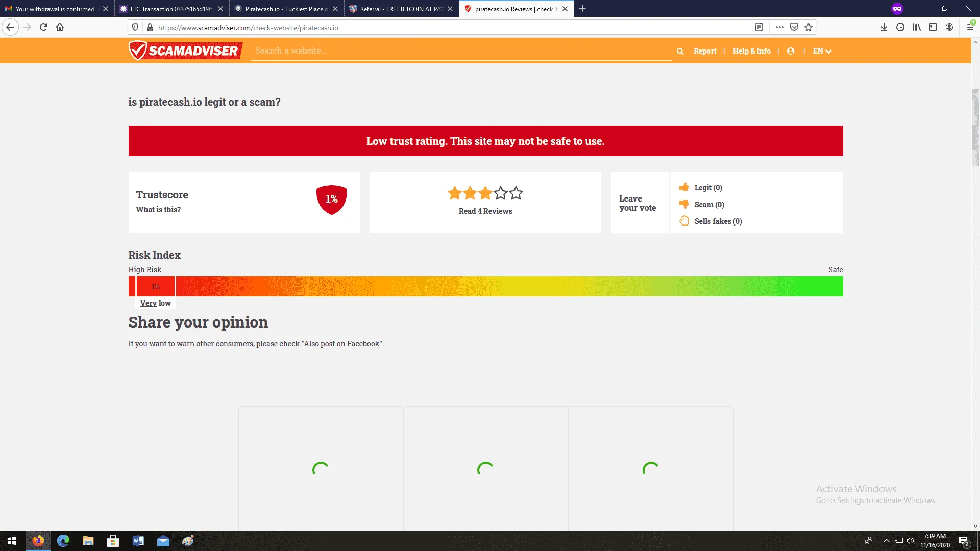Viewport: 980px width, 551px height.
Task: Click the private browsing mask icon
Action: [897, 9]
